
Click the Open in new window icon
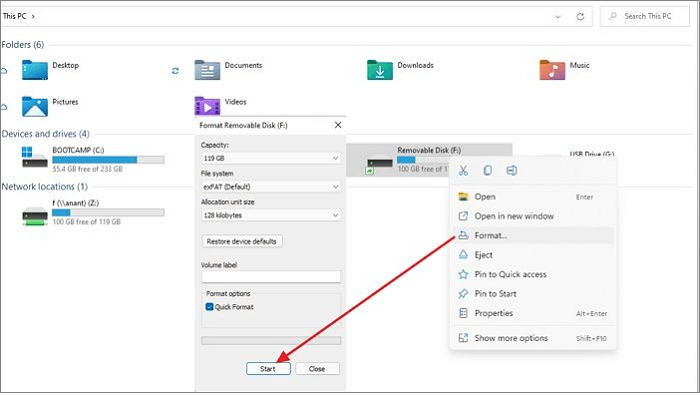tap(463, 216)
